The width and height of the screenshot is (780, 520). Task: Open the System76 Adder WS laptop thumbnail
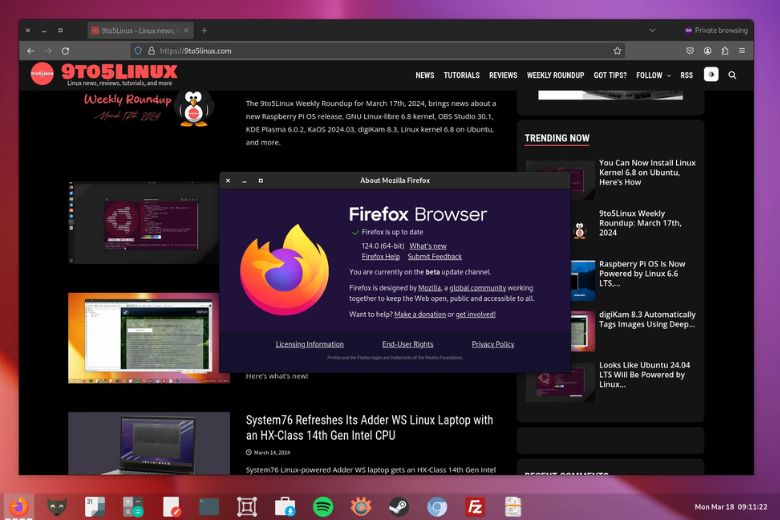tap(149, 443)
